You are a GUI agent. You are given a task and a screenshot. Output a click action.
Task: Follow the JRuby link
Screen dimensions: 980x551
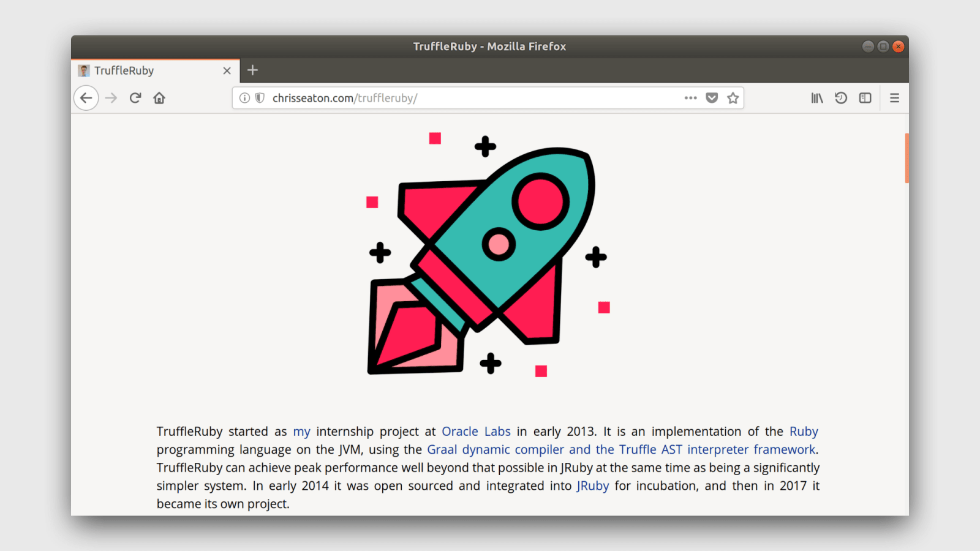[592, 485]
